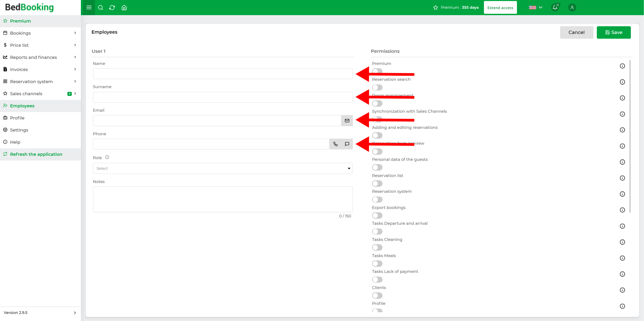Enable the Clients permission toggle
The image size is (644, 321).
377,296
